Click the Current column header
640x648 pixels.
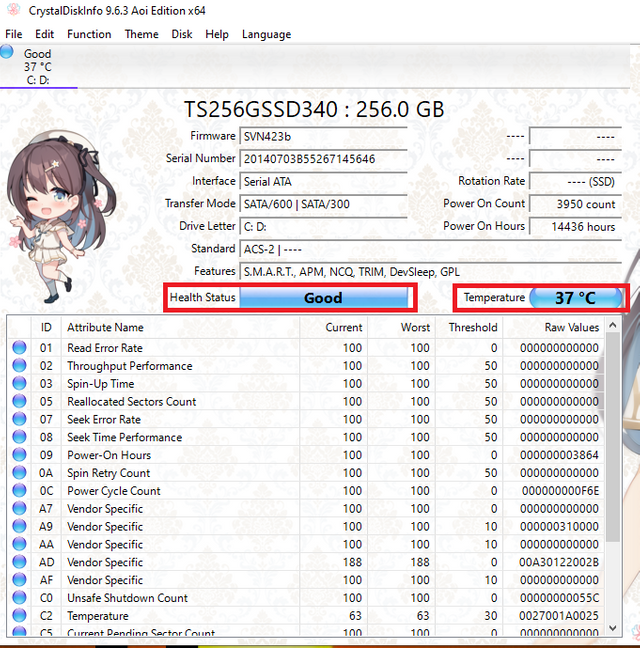click(x=333, y=327)
